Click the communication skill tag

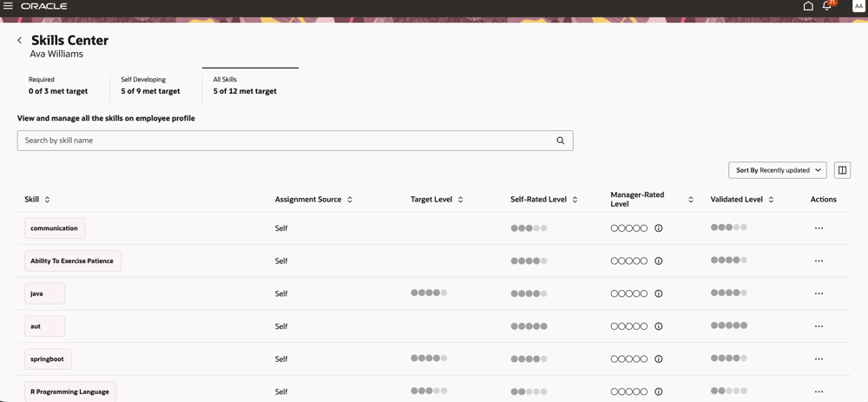(x=55, y=228)
